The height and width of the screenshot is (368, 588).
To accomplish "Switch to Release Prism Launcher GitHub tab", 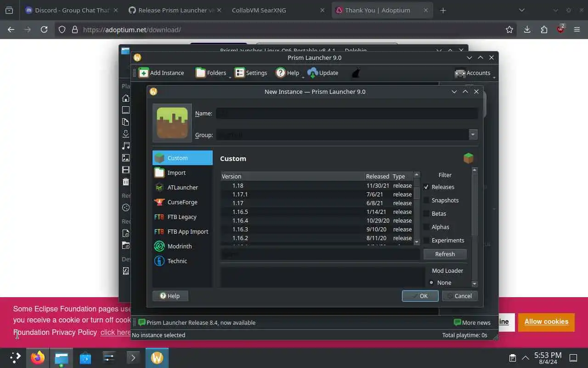I will (x=176, y=10).
